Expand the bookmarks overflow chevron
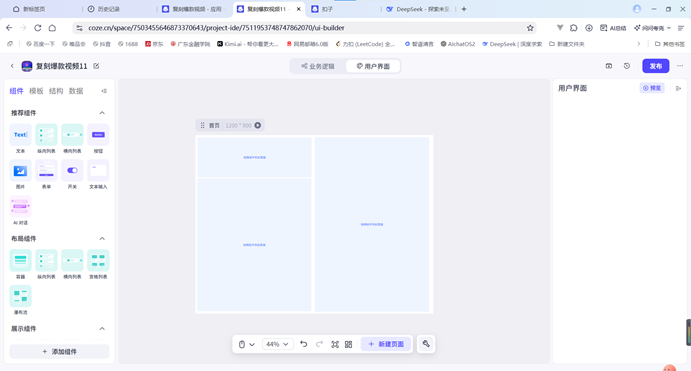Screen dimensions: 691x371 [639, 44]
